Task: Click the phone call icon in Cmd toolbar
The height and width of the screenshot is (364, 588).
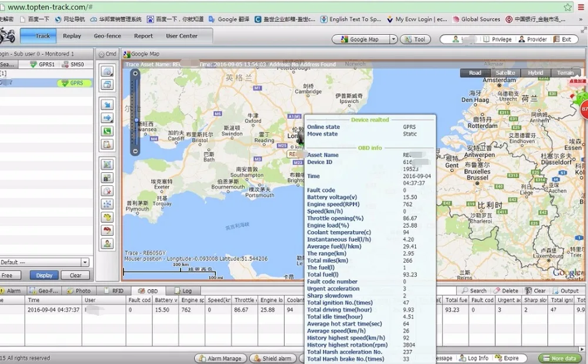Action: point(107,131)
